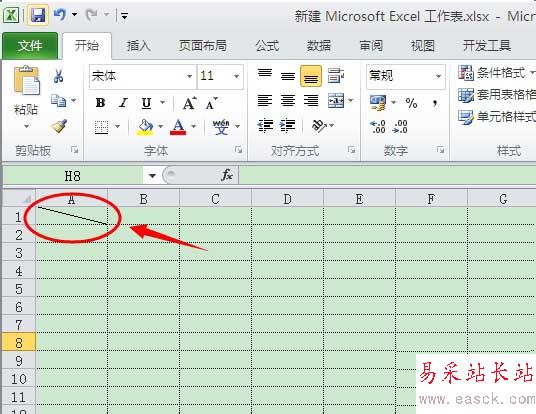536x414 pixels.
Task: Apply percent style
Action: pos(412,103)
